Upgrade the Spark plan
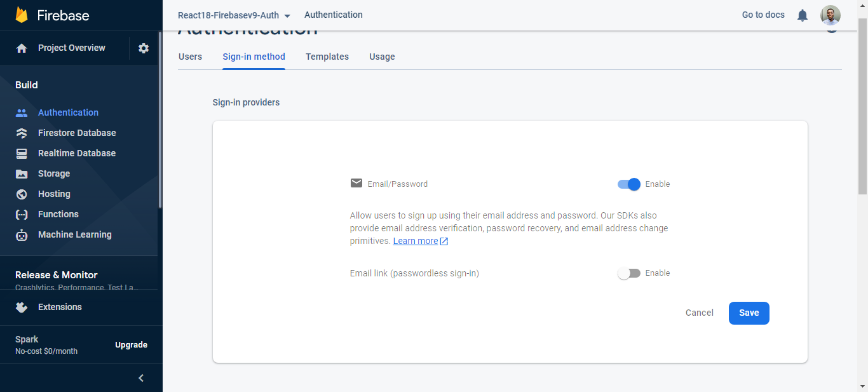868x392 pixels. (x=131, y=345)
